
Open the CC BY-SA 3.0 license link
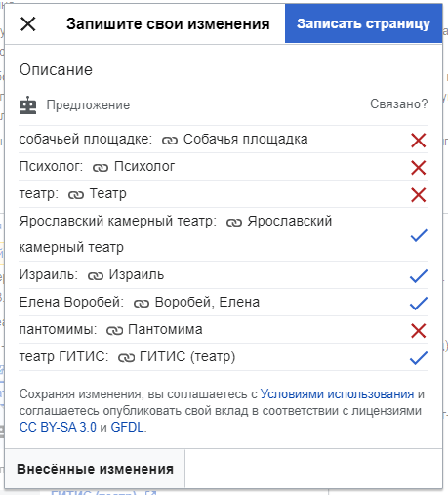[58, 427]
